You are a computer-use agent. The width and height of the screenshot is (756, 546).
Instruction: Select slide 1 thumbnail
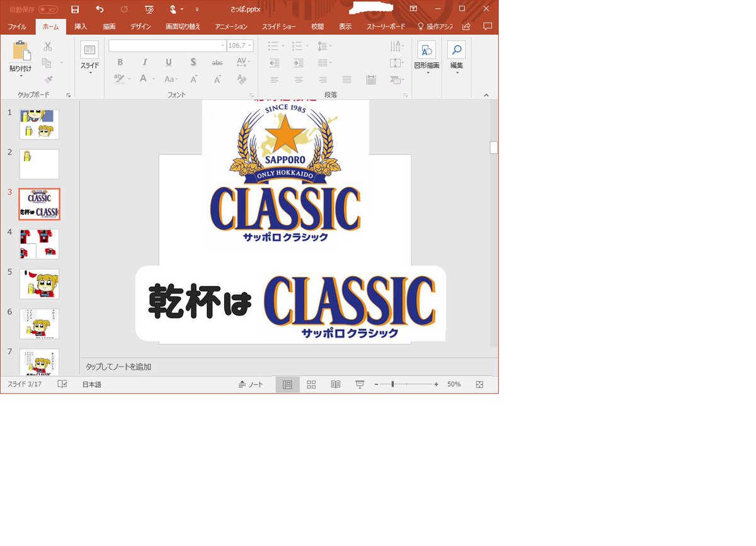click(39, 124)
